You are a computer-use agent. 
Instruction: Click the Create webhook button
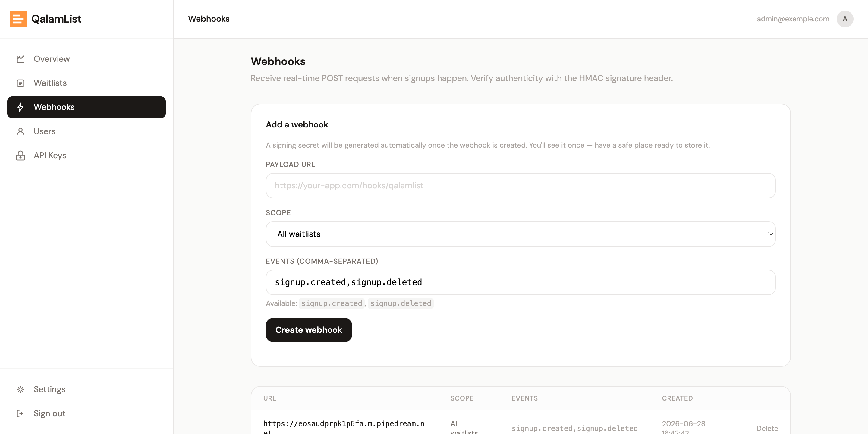point(309,330)
